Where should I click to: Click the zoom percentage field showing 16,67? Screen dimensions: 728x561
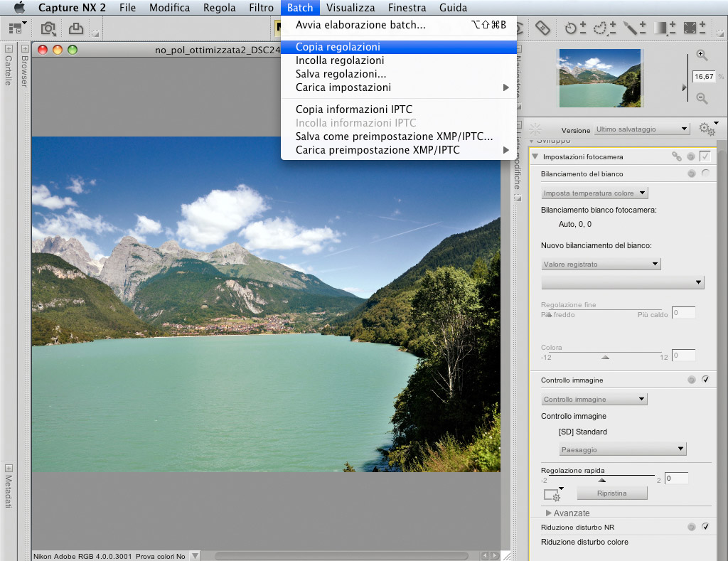(x=704, y=77)
